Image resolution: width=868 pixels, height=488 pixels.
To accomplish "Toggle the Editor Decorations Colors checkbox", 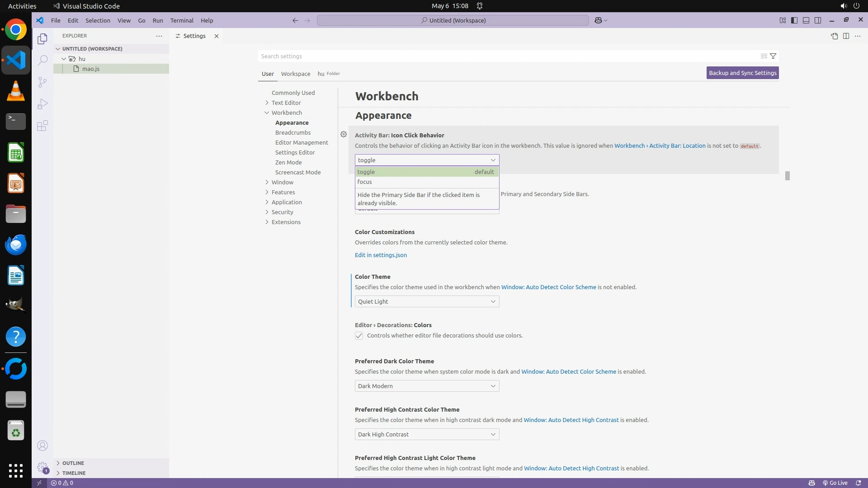I will click(x=359, y=336).
